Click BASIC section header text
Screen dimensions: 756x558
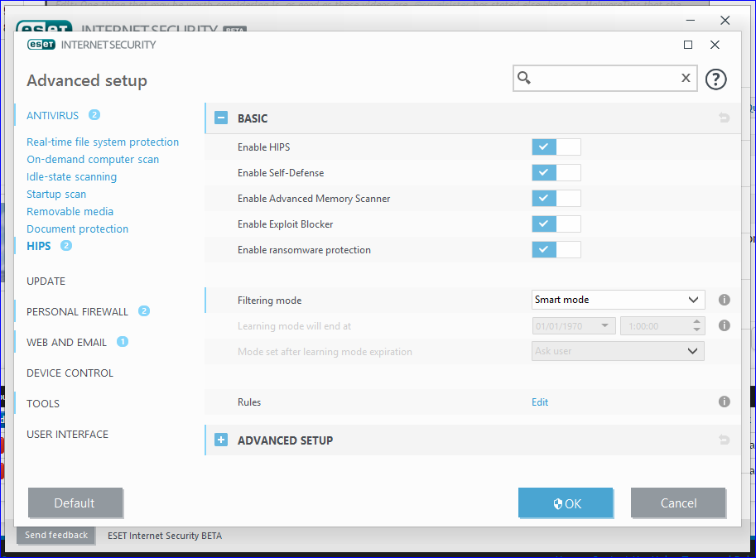(253, 118)
